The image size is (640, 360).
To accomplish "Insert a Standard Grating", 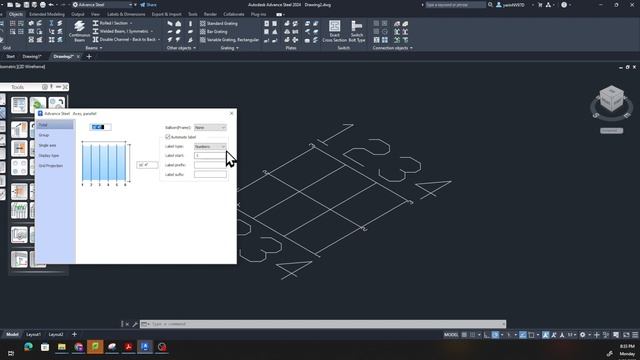I will 219,23.
